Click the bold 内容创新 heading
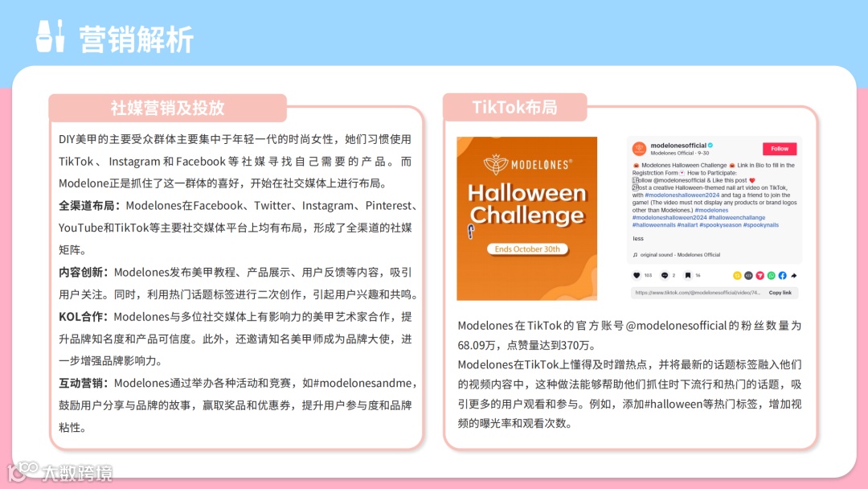 point(81,272)
